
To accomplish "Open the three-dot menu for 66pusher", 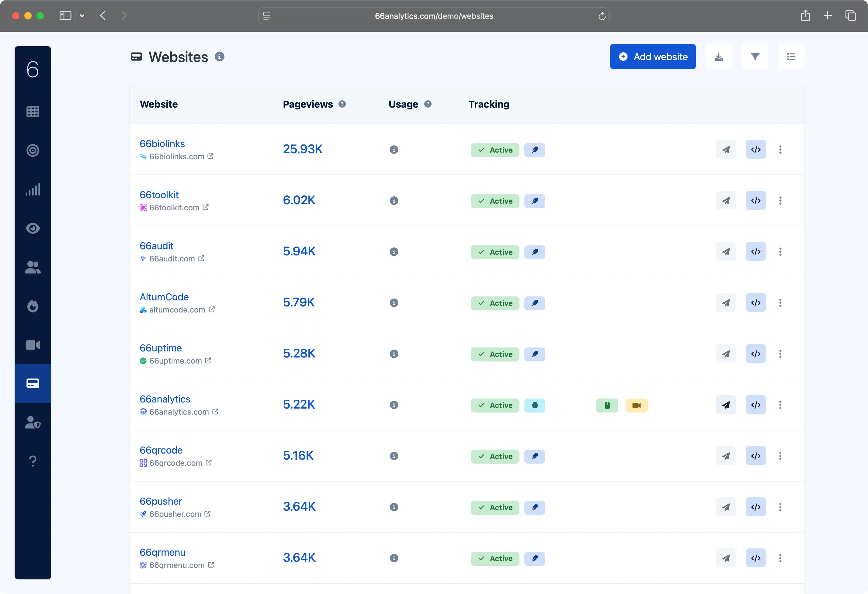I will tap(780, 507).
